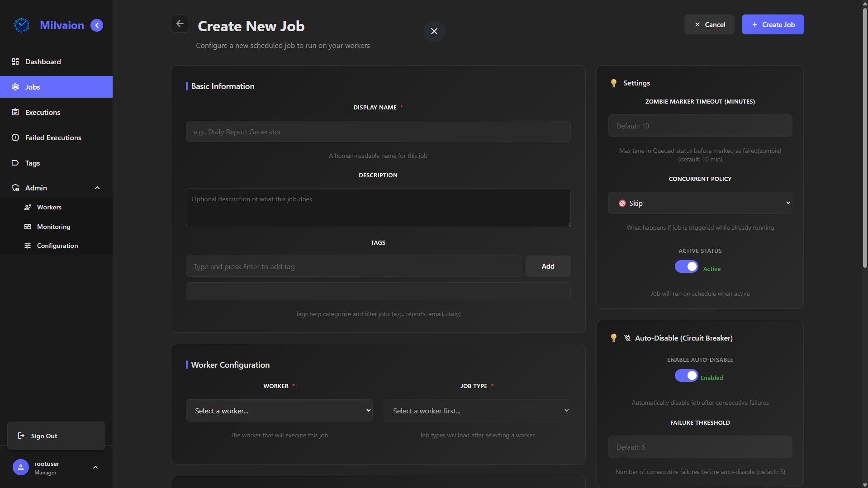Viewport: 868px width, 488px height.
Task: Open the Dashboard section
Action: pos(43,62)
